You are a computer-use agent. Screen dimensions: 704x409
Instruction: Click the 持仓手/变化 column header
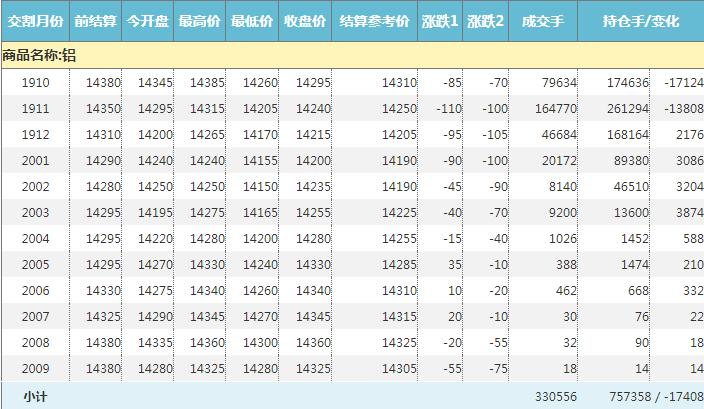(x=640, y=21)
